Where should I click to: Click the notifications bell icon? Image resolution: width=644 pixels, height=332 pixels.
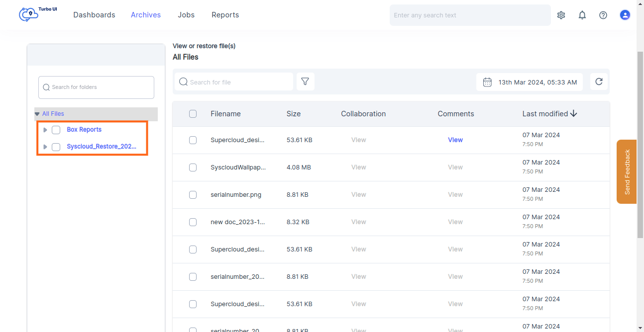coord(582,15)
